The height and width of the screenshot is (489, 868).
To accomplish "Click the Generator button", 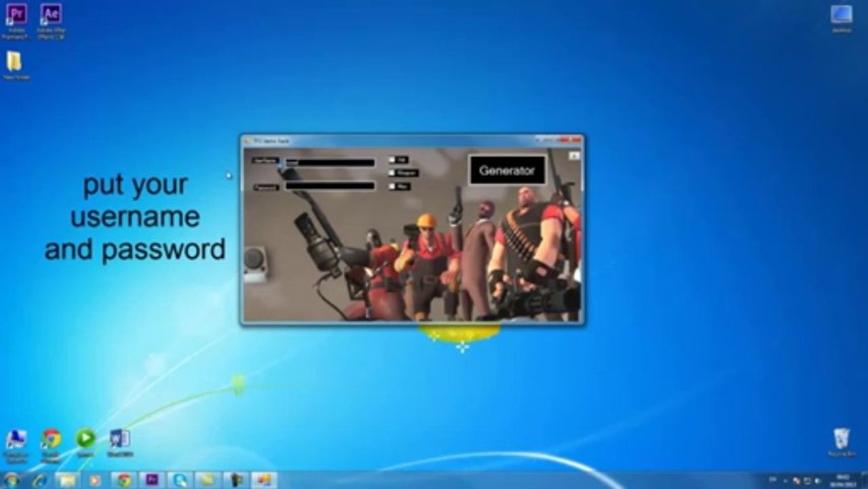I will pos(507,170).
